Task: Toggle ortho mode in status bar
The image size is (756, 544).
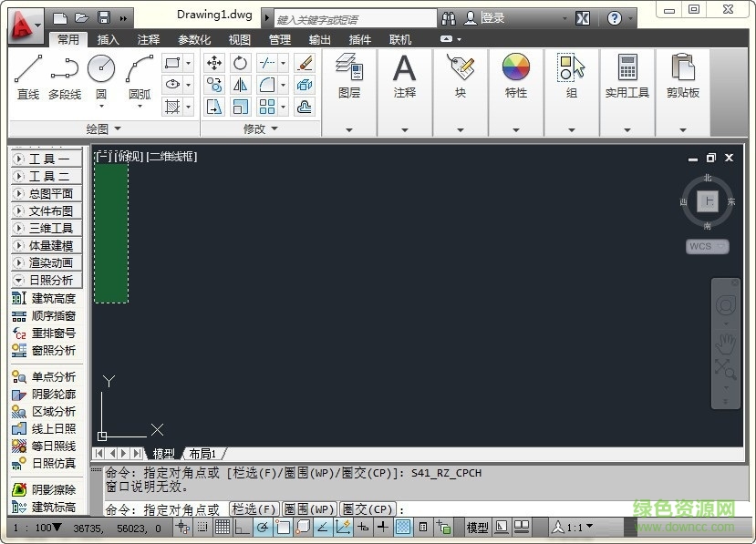Action: click(x=241, y=528)
